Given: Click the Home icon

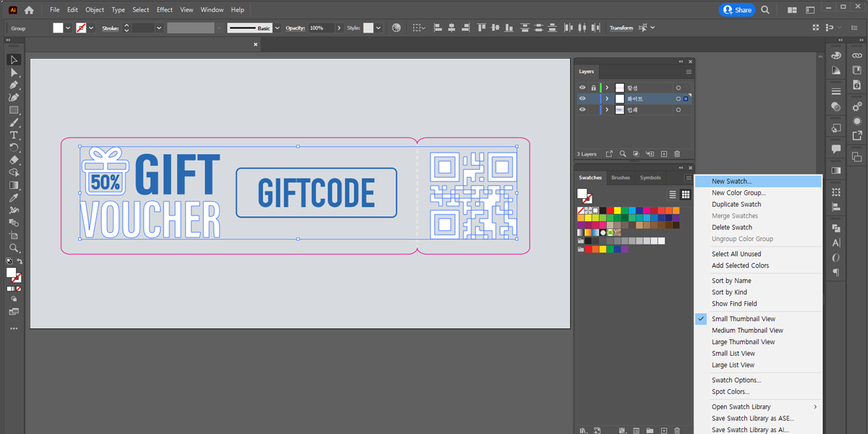Looking at the screenshot, I should [x=29, y=10].
